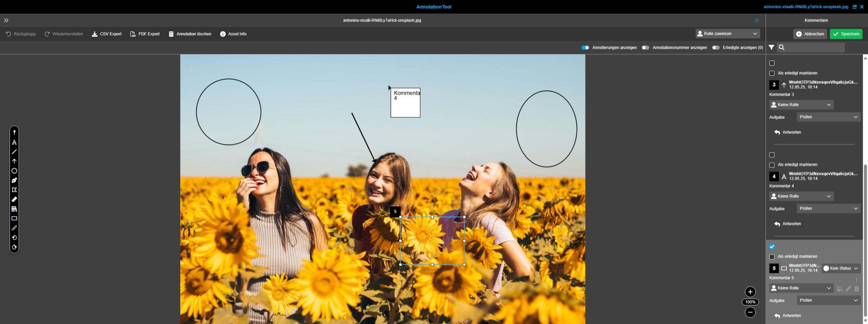The height and width of the screenshot is (324, 868).
Task: Open the Rolle zuweisen dropdown
Action: click(x=728, y=34)
